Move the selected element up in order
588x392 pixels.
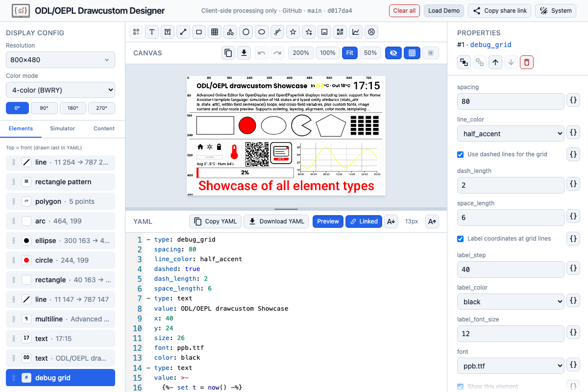click(495, 62)
